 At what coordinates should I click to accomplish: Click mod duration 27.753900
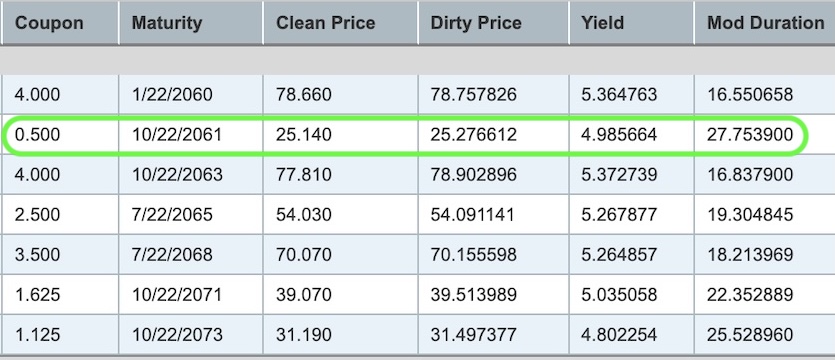(750, 135)
